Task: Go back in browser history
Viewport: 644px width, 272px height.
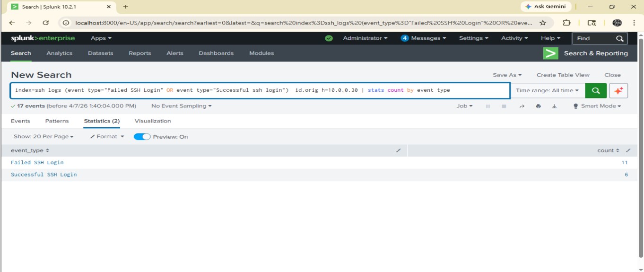Action: click(12, 23)
